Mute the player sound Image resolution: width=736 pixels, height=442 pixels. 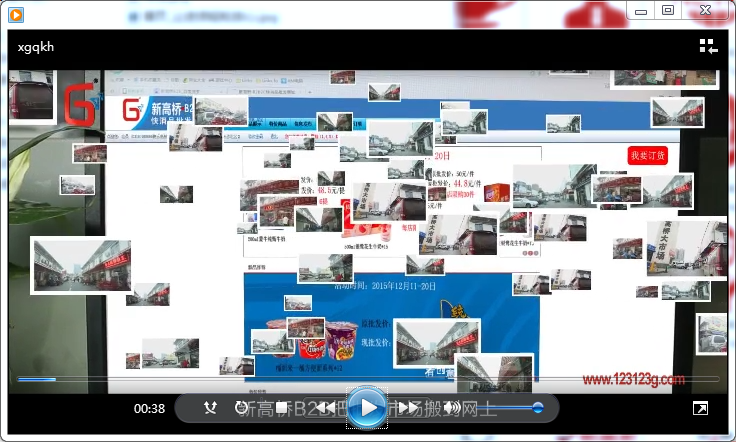coord(452,408)
